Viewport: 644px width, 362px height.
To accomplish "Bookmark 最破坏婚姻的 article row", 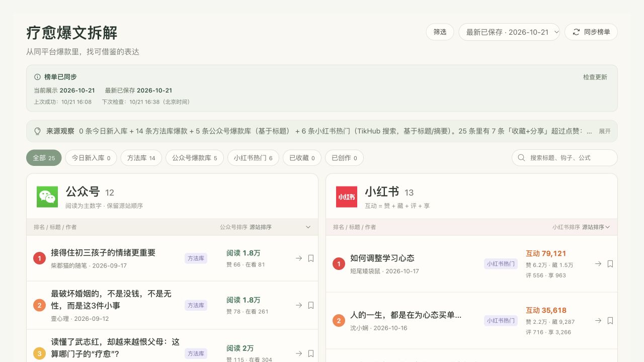I will (311, 305).
